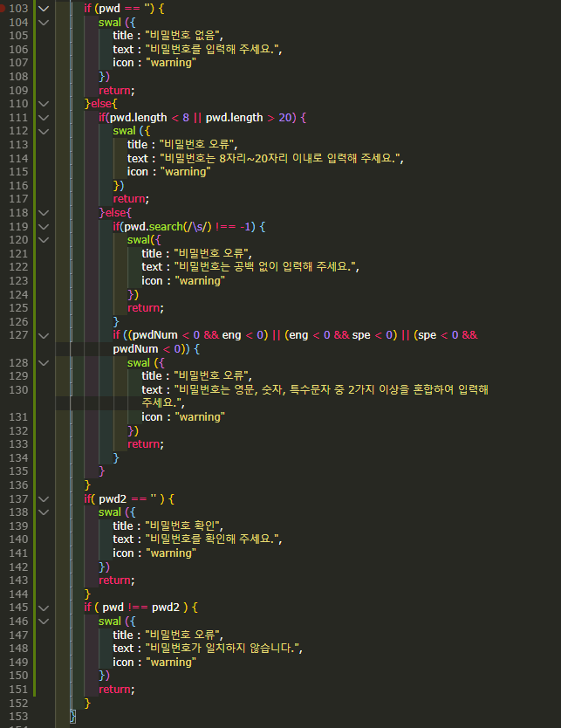Click the highlighted closing brace on line 153
Screen dimensions: 561x728
point(72,716)
